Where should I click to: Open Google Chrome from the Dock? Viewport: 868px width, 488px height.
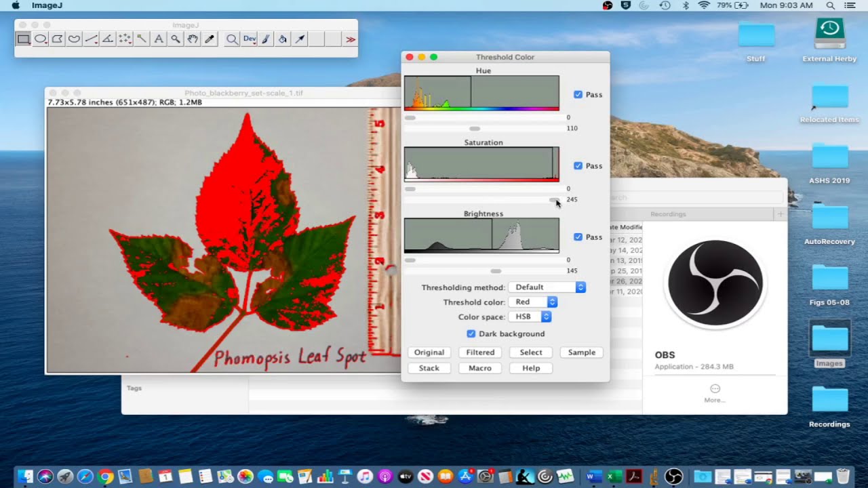point(105,476)
